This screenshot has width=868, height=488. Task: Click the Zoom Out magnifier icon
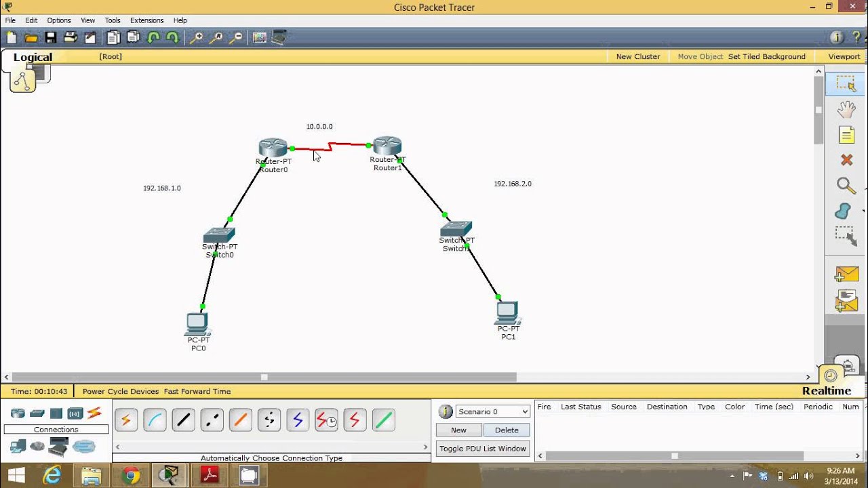point(236,38)
